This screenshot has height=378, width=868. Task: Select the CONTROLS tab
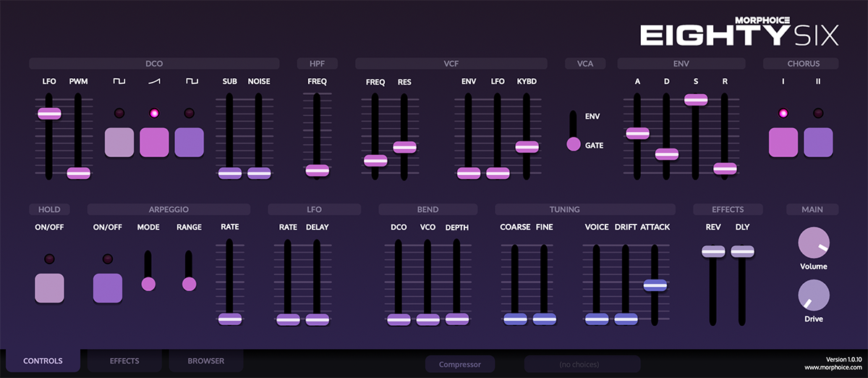(43, 361)
